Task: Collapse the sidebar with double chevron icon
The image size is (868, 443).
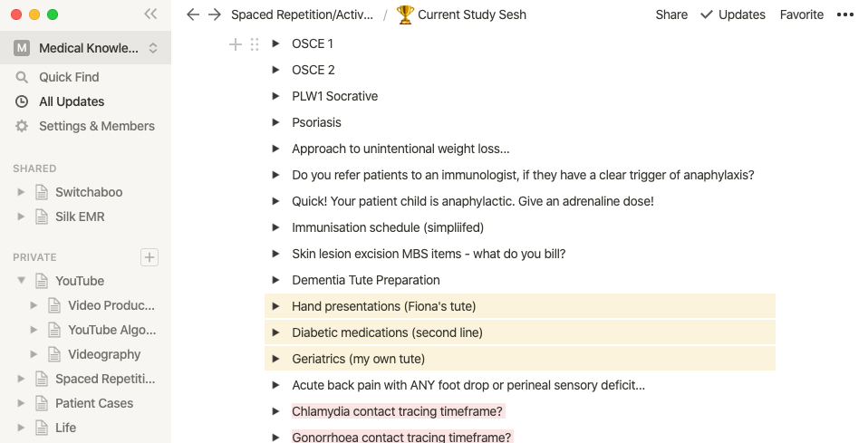Action: point(150,14)
